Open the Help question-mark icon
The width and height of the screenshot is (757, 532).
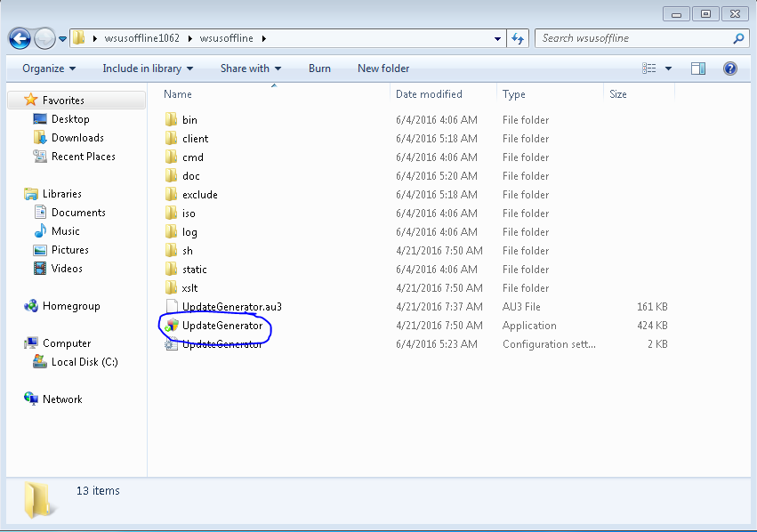pyautogui.click(x=730, y=69)
